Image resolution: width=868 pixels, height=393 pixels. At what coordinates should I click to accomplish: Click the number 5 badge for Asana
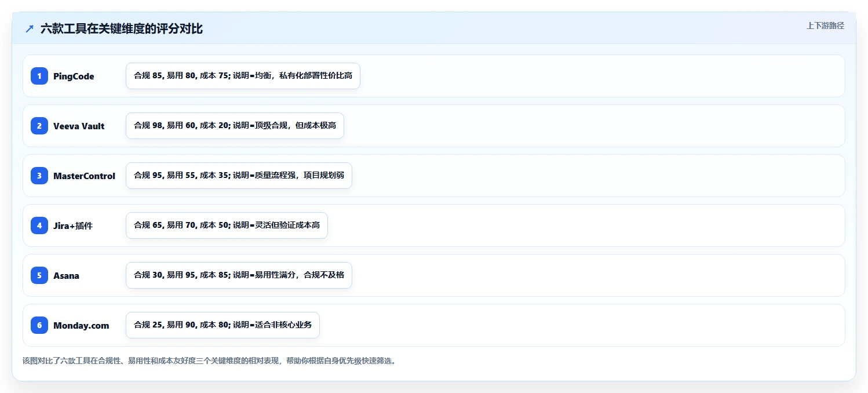39,275
